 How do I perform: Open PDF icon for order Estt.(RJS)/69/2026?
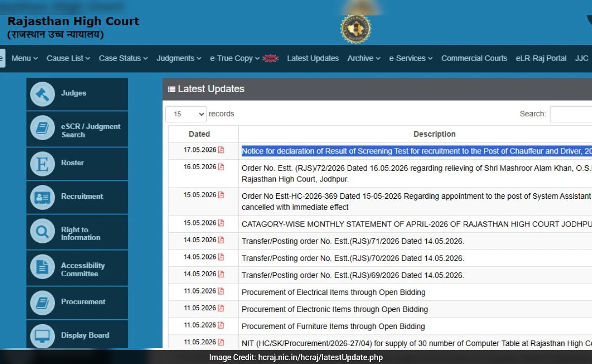[221, 274]
